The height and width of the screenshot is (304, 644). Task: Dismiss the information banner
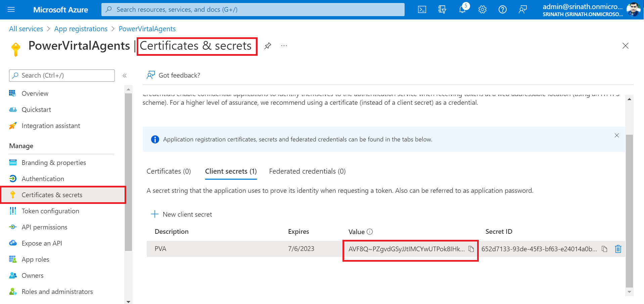(616, 135)
